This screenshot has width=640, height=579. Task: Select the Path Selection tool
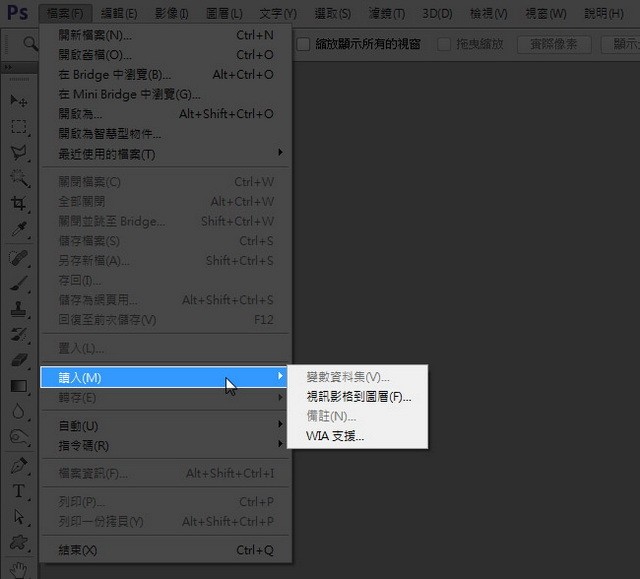tap(19, 517)
